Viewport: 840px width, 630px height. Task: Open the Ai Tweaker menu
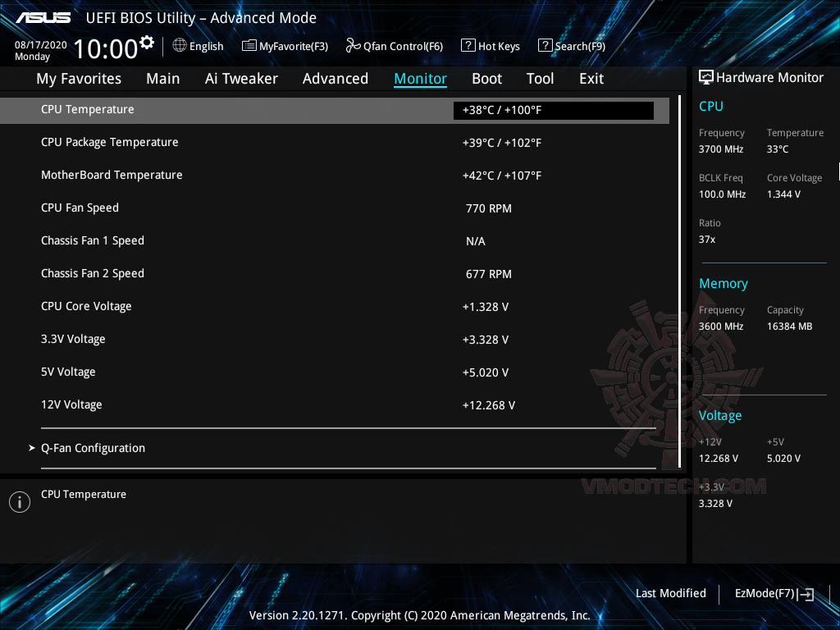(241, 78)
